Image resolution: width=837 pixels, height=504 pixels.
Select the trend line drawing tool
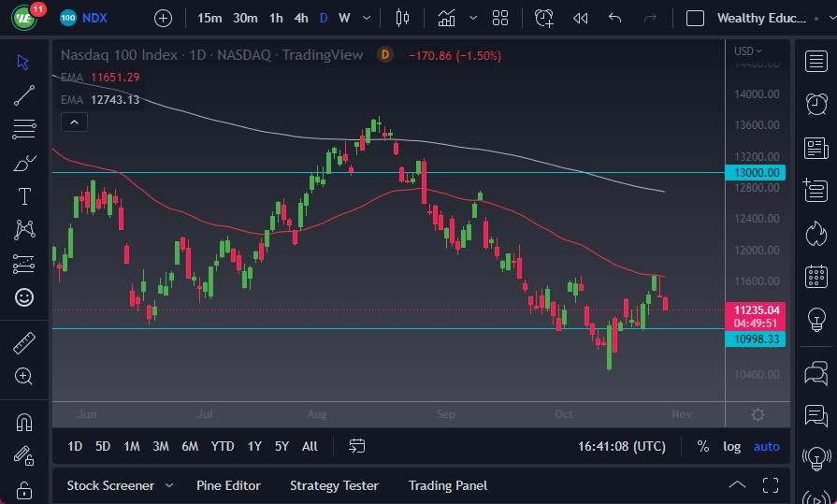click(x=24, y=95)
